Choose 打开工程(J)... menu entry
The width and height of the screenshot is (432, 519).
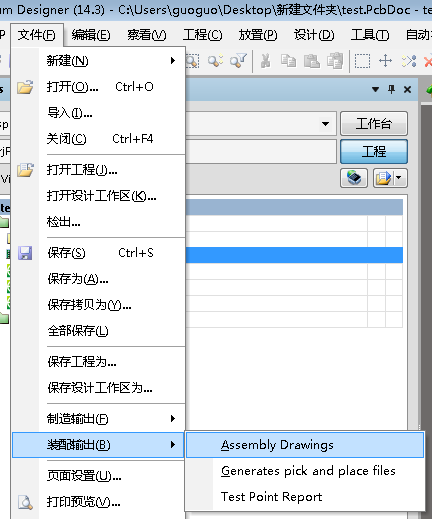[98, 170]
